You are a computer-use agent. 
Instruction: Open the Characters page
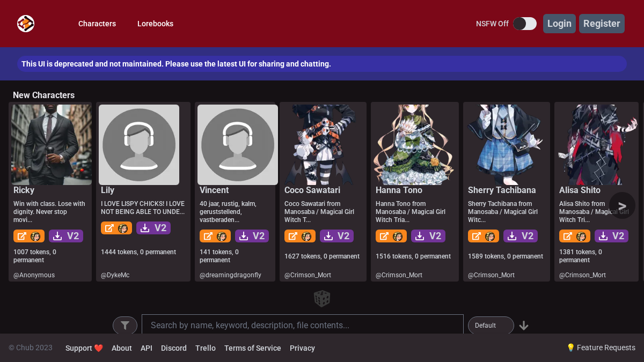pyautogui.click(x=97, y=24)
